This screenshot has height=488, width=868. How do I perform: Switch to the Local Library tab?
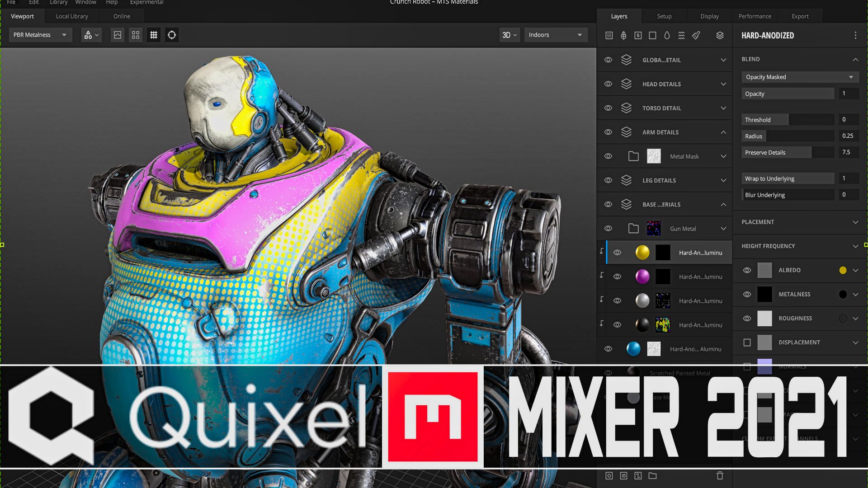point(71,16)
